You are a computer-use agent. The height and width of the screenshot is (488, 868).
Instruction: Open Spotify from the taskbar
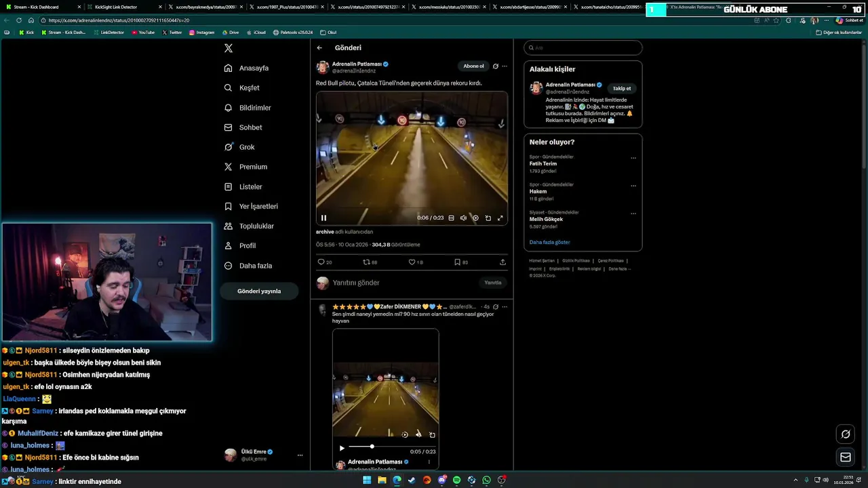[x=456, y=480]
